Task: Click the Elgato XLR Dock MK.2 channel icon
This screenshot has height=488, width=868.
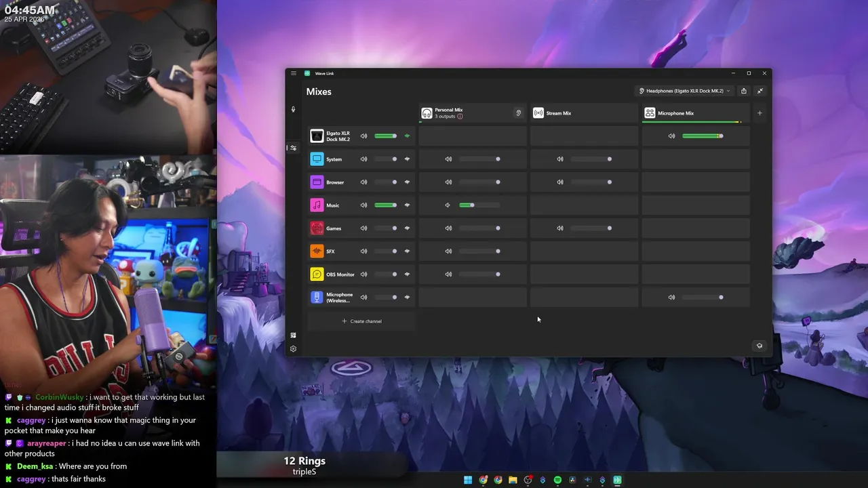Action: [317, 136]
